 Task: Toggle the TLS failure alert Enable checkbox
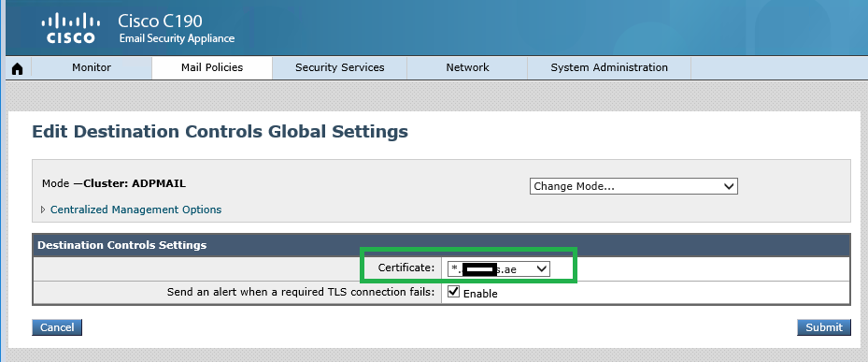453,292
